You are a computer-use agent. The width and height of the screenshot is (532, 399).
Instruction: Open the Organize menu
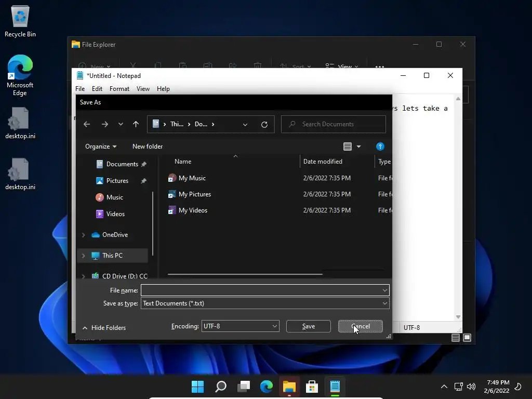(101, 146)
